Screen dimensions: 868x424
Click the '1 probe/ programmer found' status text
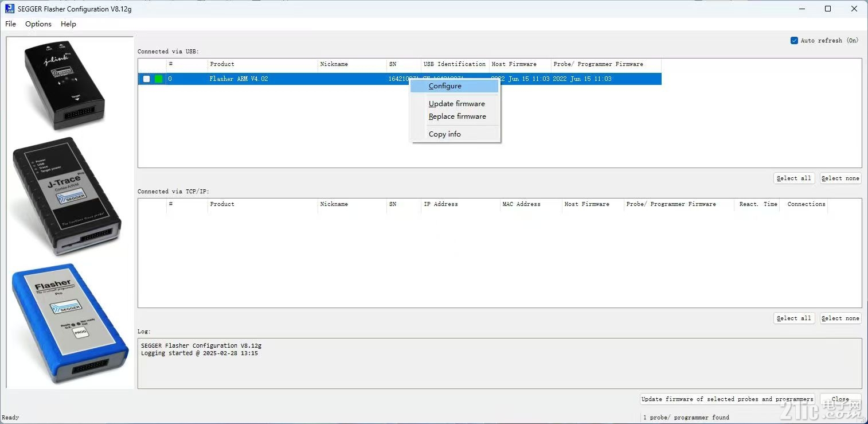point(686,418)
